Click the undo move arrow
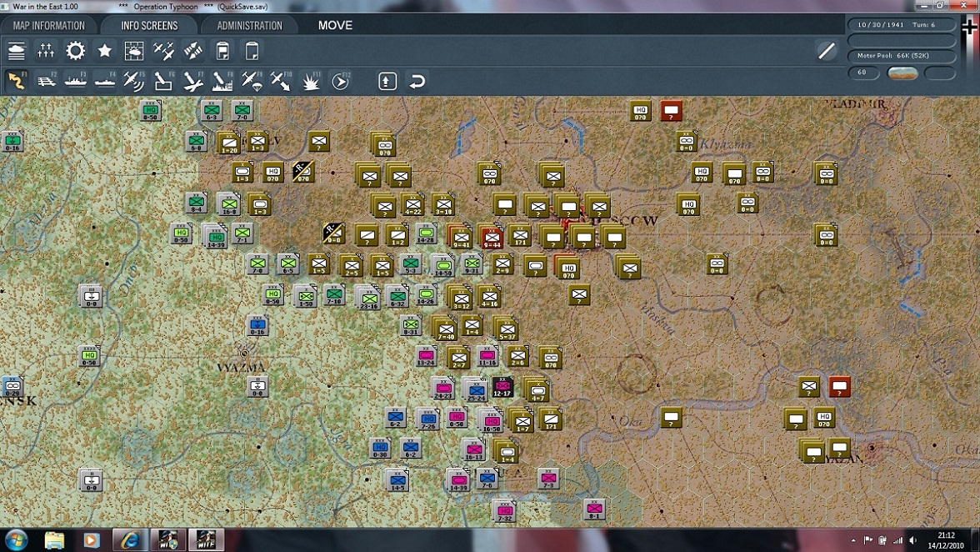Image resolution: width=980 pixels, height=552 pixels. [417, 81]
